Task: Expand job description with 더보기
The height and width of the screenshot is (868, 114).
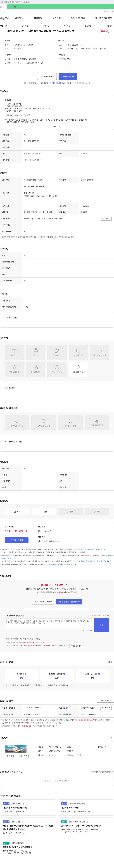Action: (57, 126)
